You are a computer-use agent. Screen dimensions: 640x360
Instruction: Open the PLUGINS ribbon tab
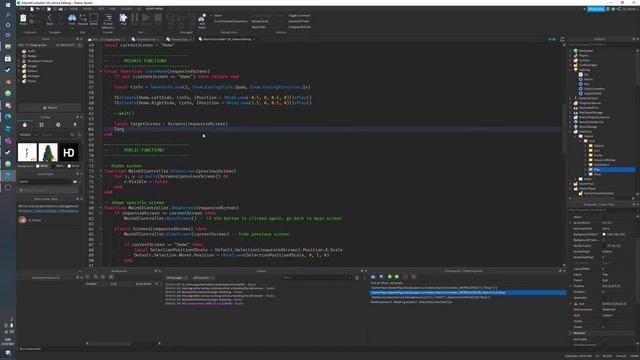[x=127, y=9]
